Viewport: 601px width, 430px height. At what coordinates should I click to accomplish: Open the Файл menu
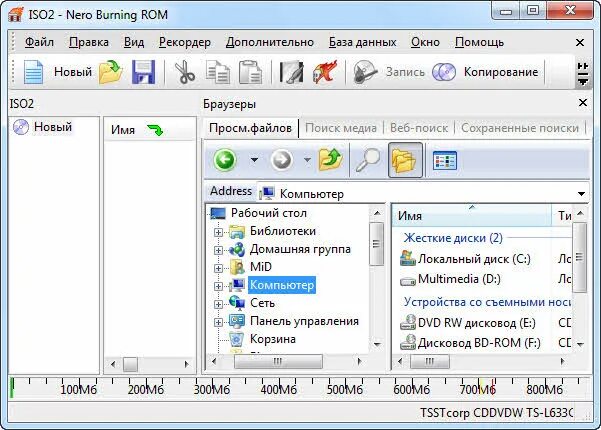(x=39, y=42)
